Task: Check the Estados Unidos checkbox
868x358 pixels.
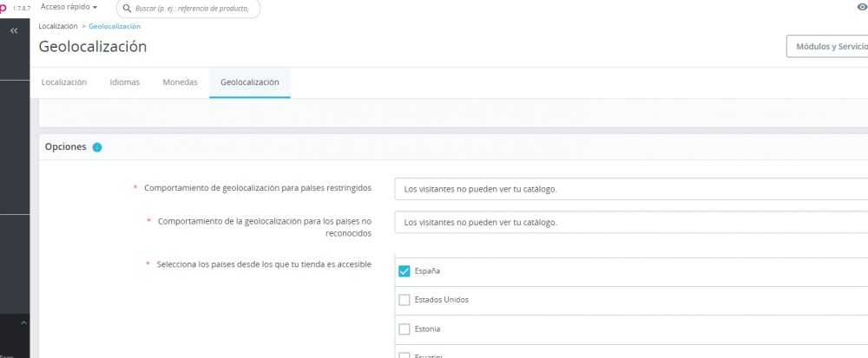Action: 404,300
